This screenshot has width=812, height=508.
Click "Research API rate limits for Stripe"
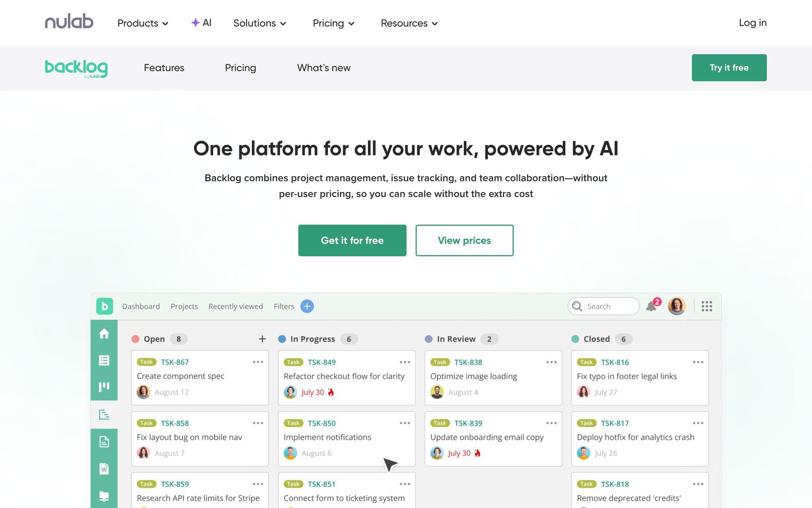(198, 498)
